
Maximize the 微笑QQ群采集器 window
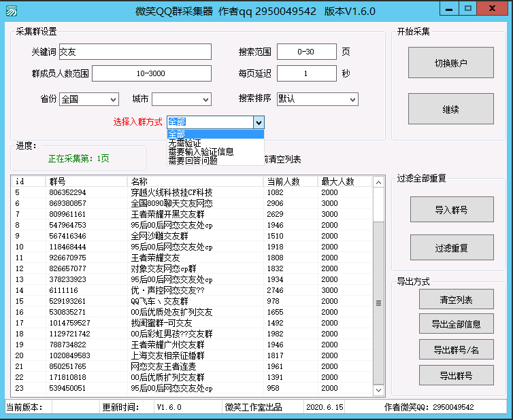tap(468, 9)
